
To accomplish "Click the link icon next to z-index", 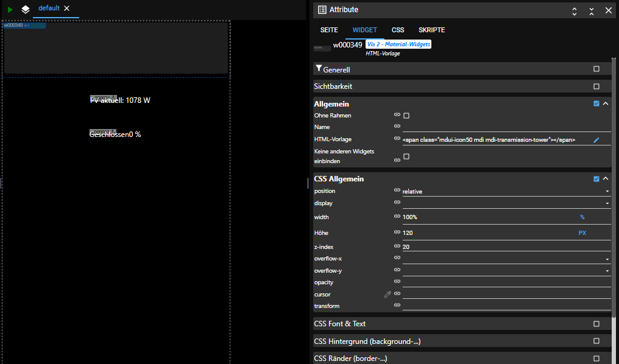I will click(x=397, y=246).
